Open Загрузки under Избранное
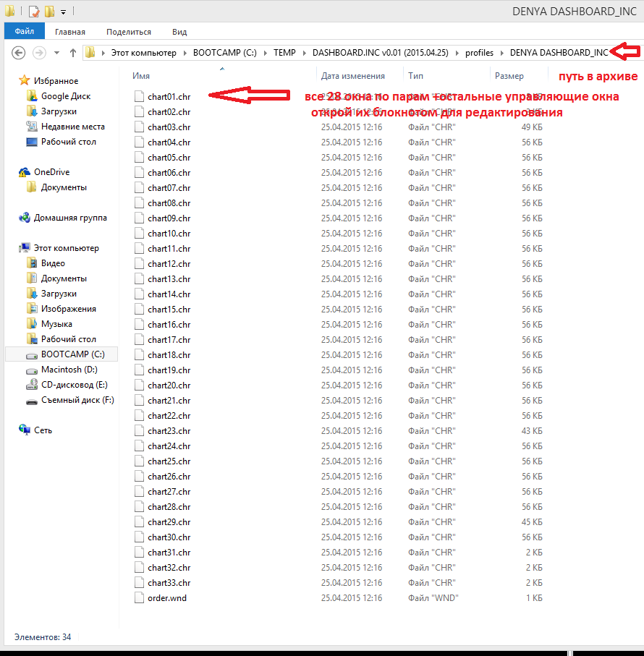Screen dimensions: 644x656 tap(59, 111)
